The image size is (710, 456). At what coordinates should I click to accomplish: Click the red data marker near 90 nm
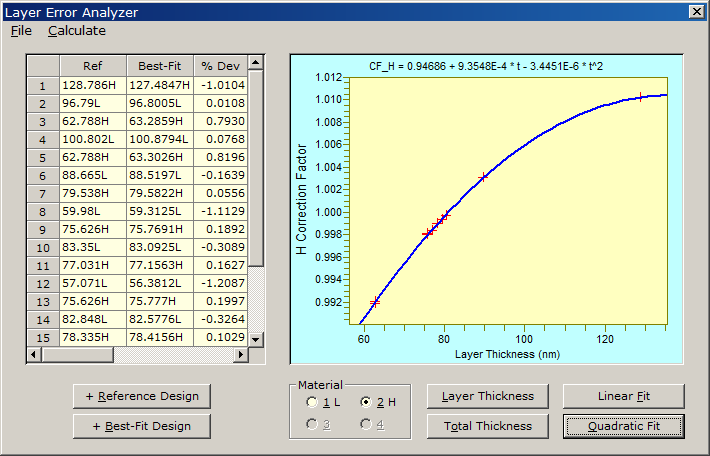click(484, 177)
